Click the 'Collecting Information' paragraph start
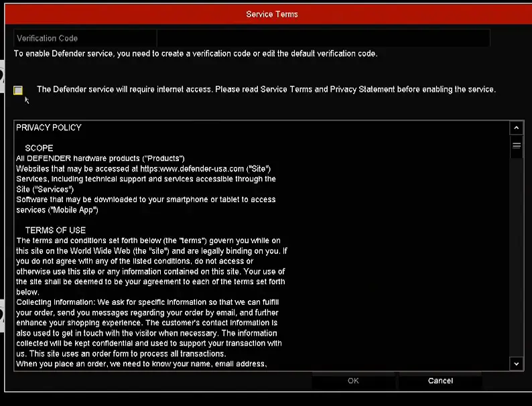532x406 pixels. (x=56, y=303)
